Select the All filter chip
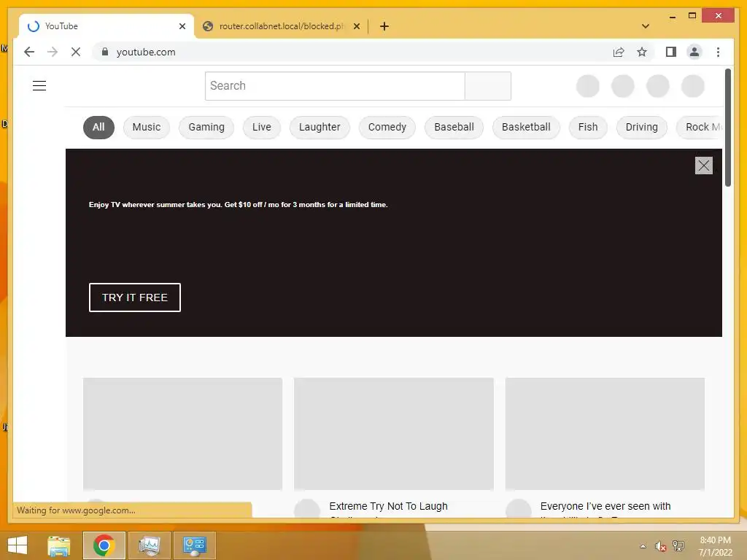 click(98, 127)
